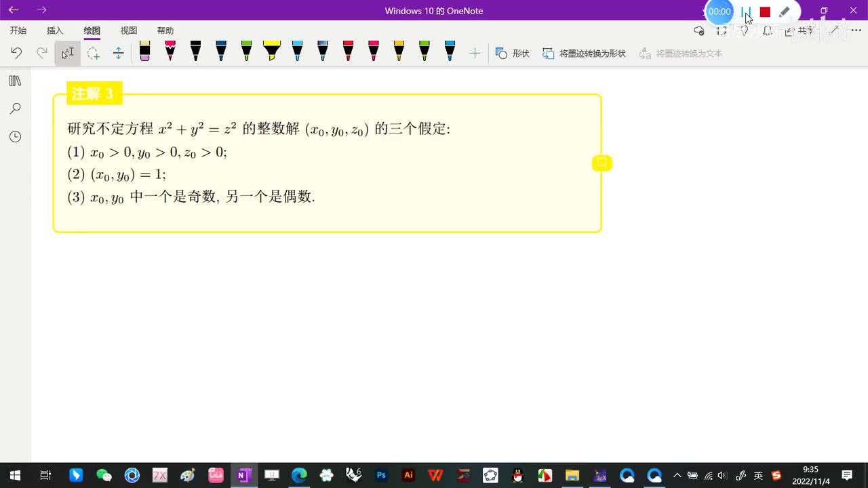Click the sync status cloud icon

click(699, 30)
